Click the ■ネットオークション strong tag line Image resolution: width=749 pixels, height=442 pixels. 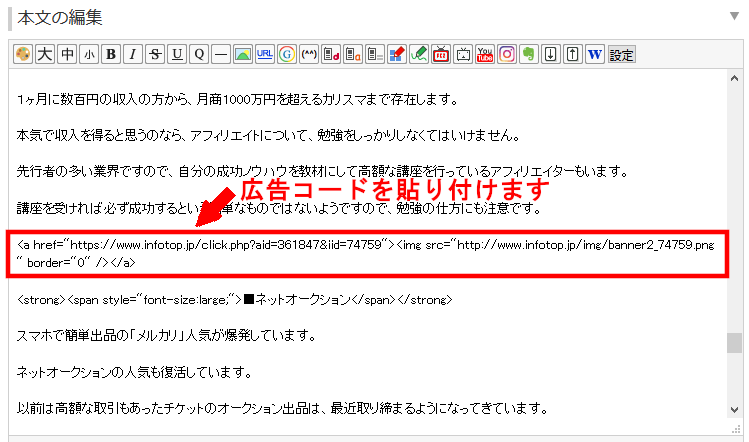235,300
